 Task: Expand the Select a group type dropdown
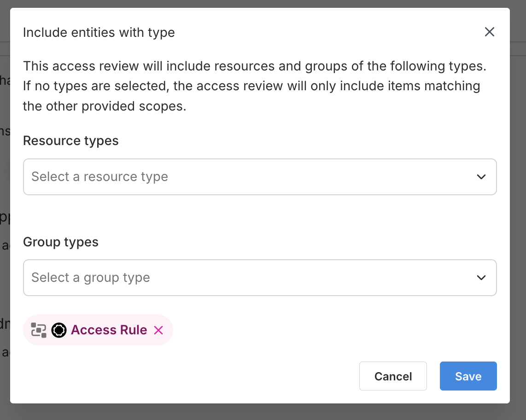coord(260,278)
